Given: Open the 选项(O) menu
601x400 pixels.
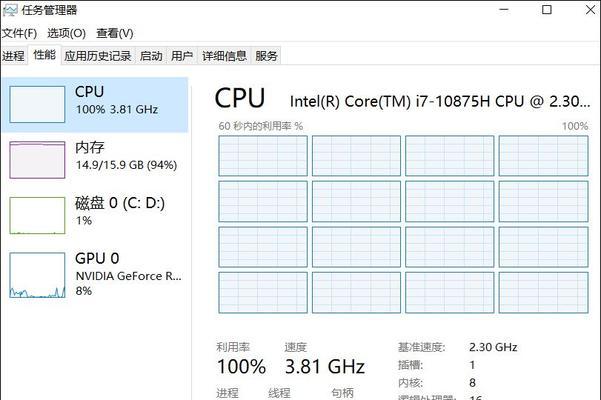Looking at the screenshot, I should click(66, 33).
